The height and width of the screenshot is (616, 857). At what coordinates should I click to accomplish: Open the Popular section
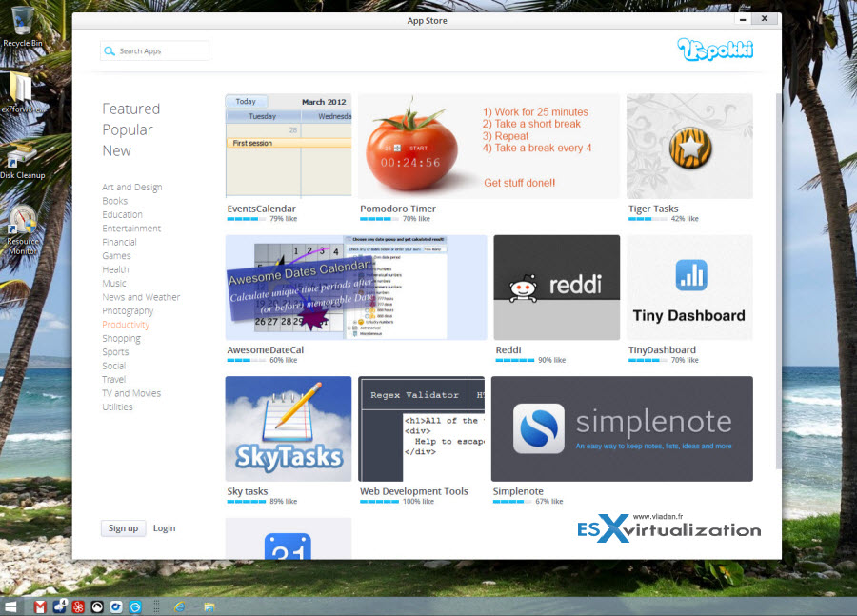tap(128, 130)
